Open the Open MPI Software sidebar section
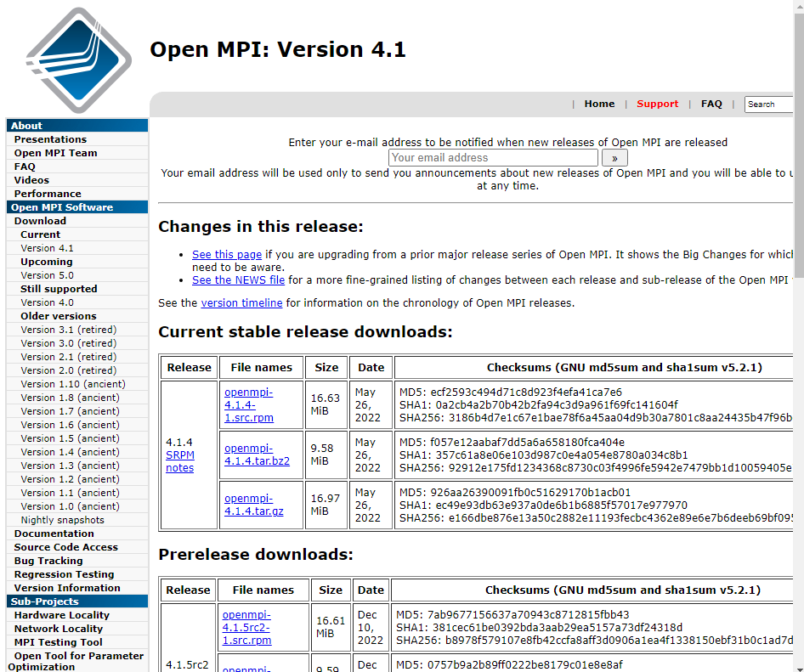 (x=77, y=207)
